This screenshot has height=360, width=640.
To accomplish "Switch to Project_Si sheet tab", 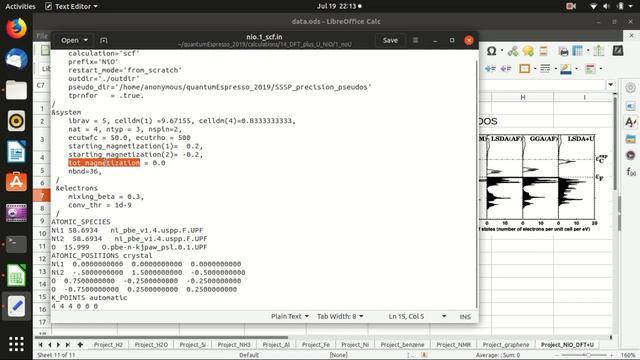I will [x=193, y=344].
